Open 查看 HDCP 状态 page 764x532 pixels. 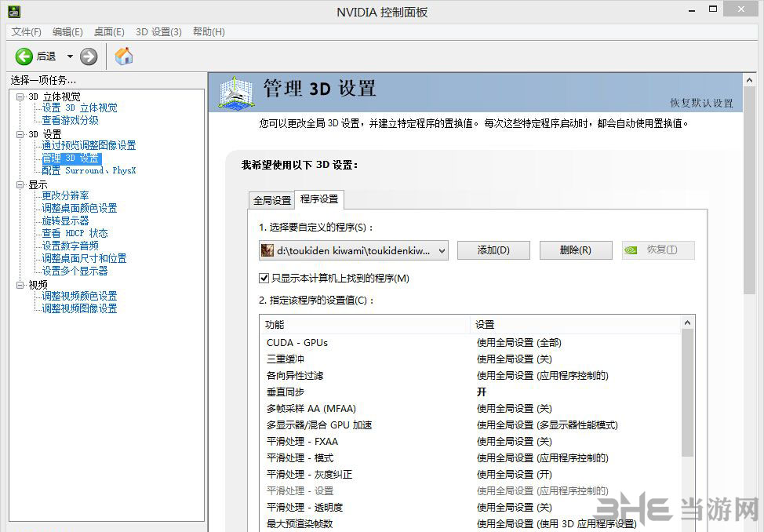[x=75, y=234]
